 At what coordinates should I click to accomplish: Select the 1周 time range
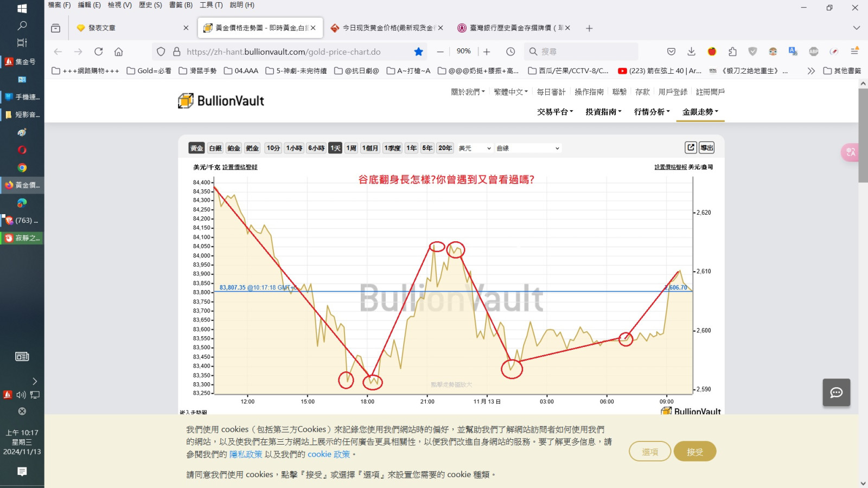click(x=352, y=148)
